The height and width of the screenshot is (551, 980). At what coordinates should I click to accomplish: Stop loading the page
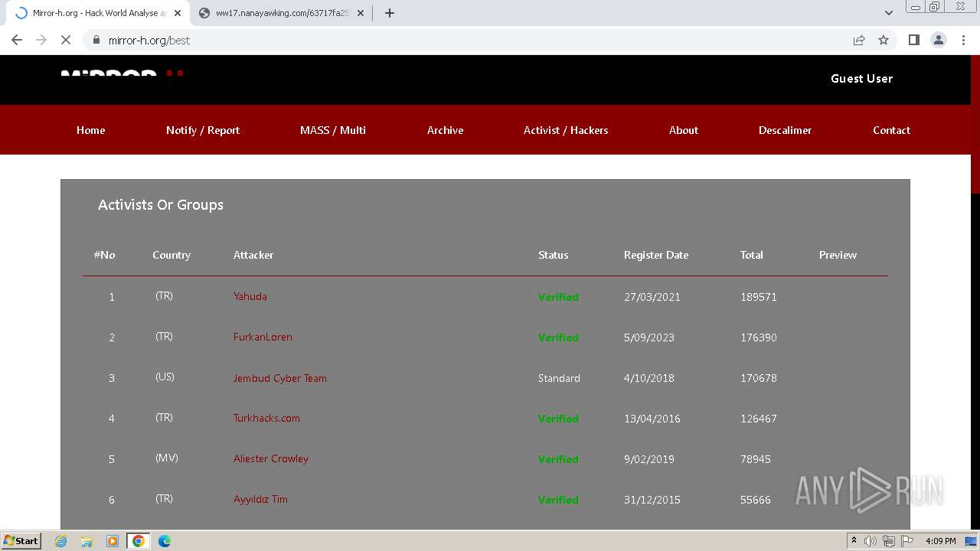[66, 40]
